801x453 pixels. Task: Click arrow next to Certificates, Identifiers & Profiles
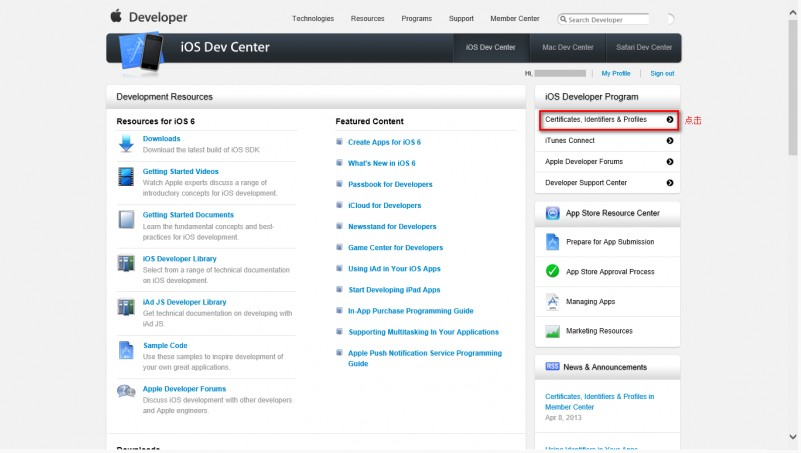670,120
